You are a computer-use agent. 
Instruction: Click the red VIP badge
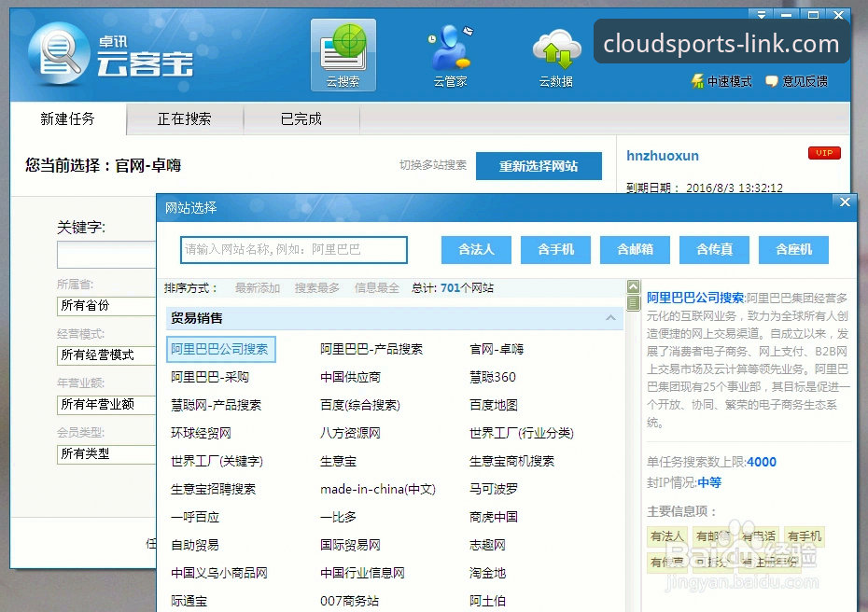[x=823, y=153]
